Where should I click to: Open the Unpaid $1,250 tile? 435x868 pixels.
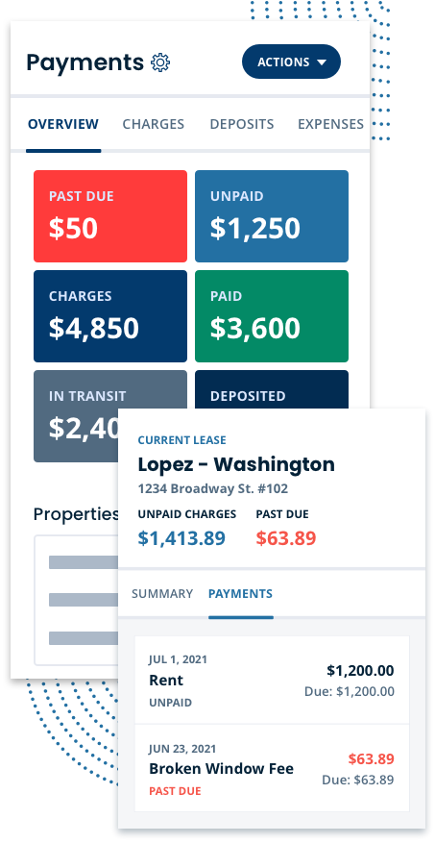pyautogui.click(x=272, y=216)
